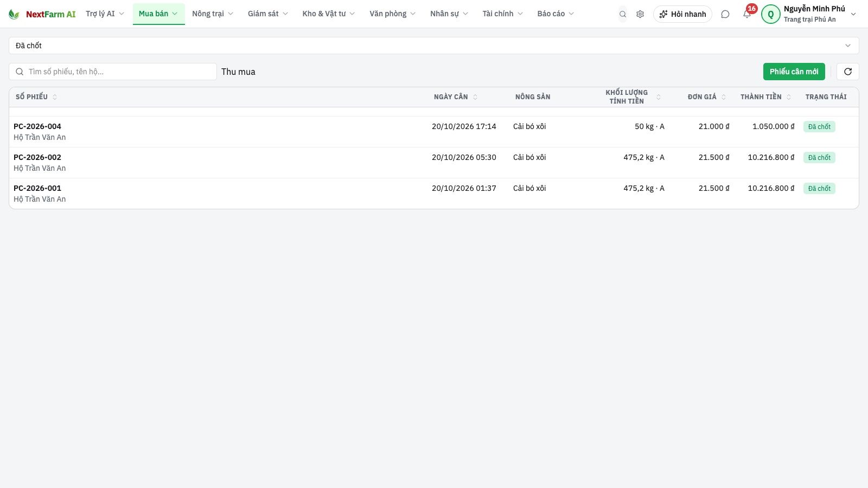Open the search magnifier icon in header
Viewport: 868px width, 488px height.
[x=623, y=14]
